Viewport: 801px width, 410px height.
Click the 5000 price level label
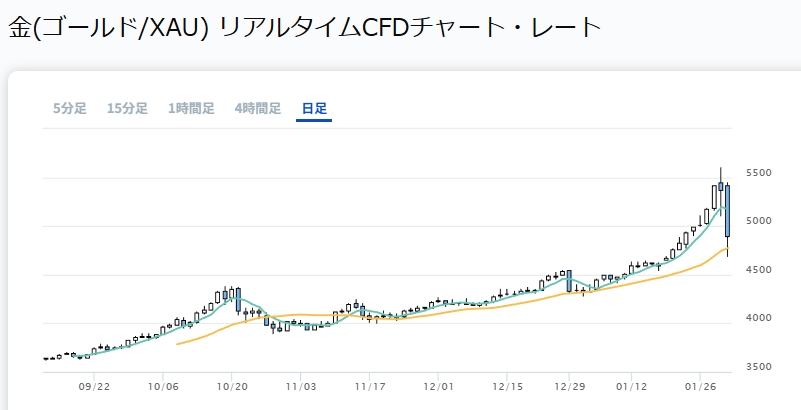(759, 221)
